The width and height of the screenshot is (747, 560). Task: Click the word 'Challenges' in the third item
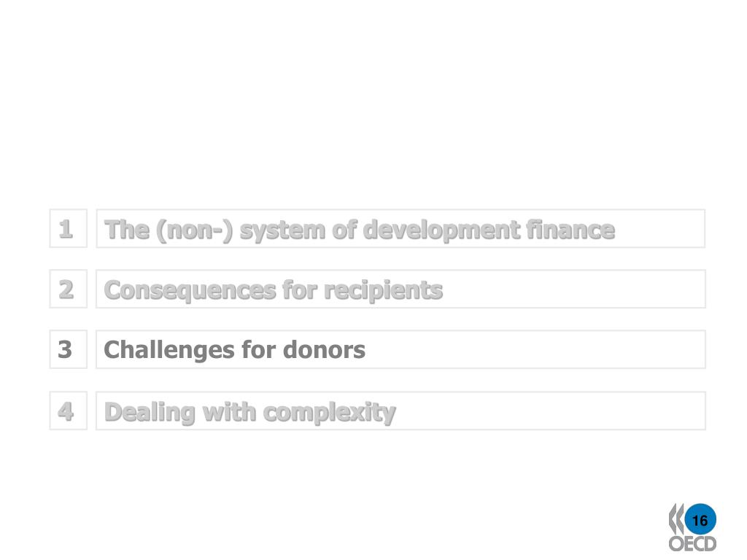point(169,350)
